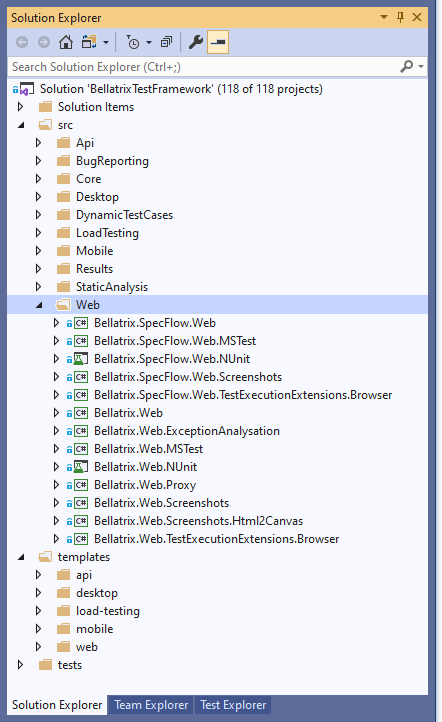Switch to Team Explorer tab
442x722 pixels.
click(x=151, y=705)
